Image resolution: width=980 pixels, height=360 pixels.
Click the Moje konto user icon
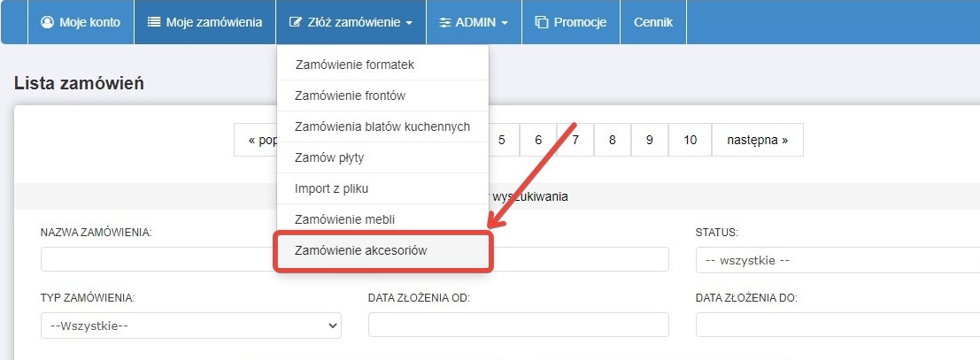coord(48,22)
